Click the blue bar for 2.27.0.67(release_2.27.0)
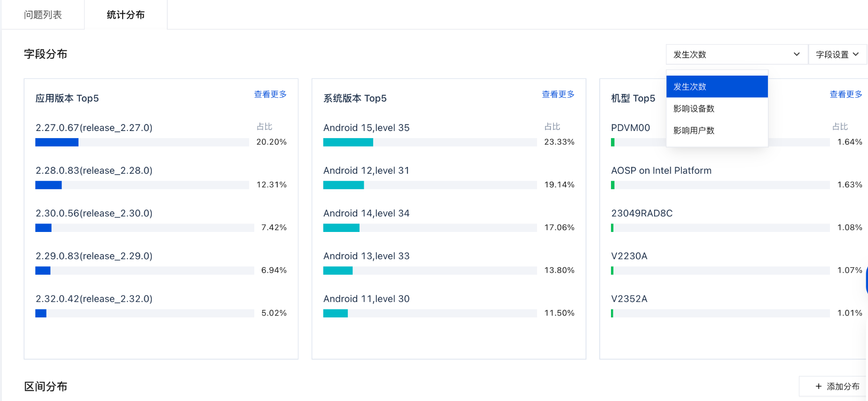 point(57,142)
